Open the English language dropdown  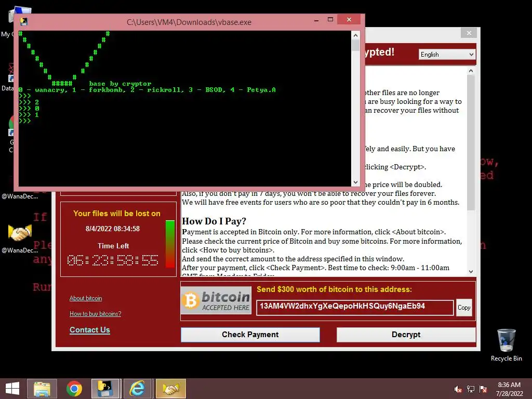pos(447,54)
